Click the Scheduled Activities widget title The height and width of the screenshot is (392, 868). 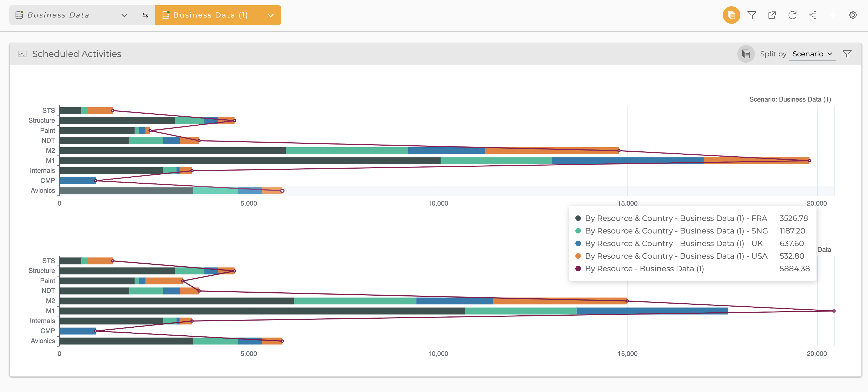tap(76, 54)
